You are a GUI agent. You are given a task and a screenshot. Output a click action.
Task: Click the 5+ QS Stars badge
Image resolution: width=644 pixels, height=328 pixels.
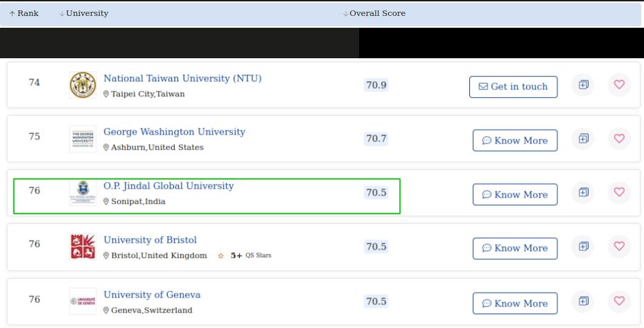point(245,256)
